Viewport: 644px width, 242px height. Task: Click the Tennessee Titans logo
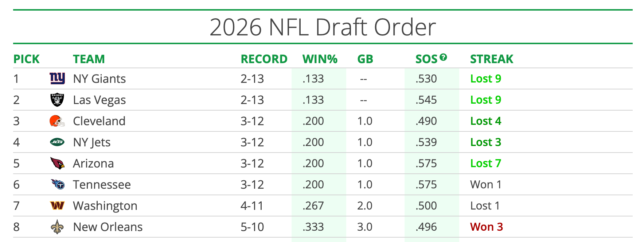(x=58, y=184)
